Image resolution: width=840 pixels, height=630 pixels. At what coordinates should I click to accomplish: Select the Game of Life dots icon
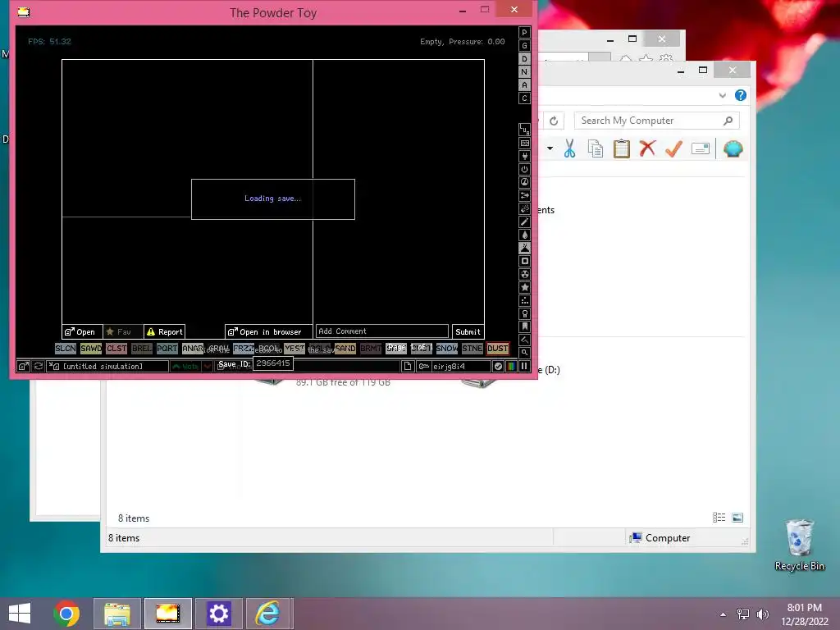[524, 300]
